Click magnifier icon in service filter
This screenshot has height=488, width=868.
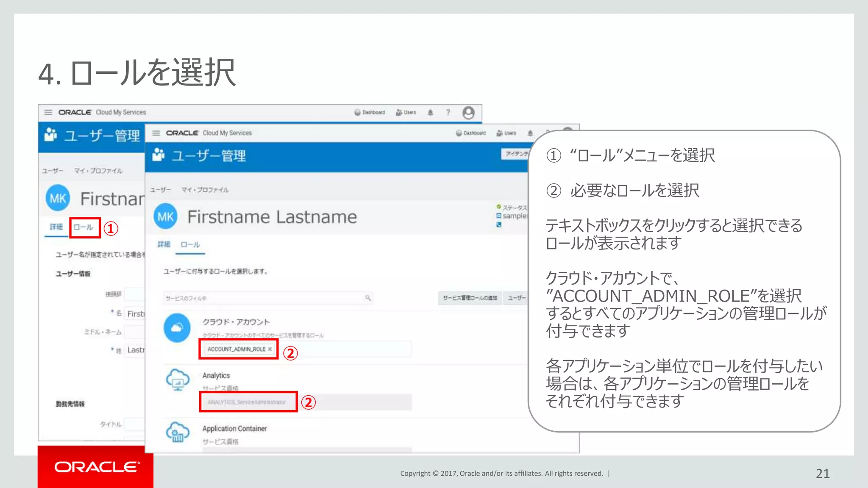click(368, 298)
